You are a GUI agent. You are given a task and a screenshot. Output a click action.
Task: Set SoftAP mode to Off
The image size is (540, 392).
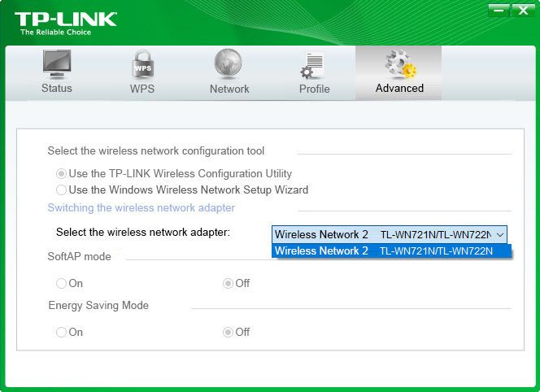tap(229, 283)
